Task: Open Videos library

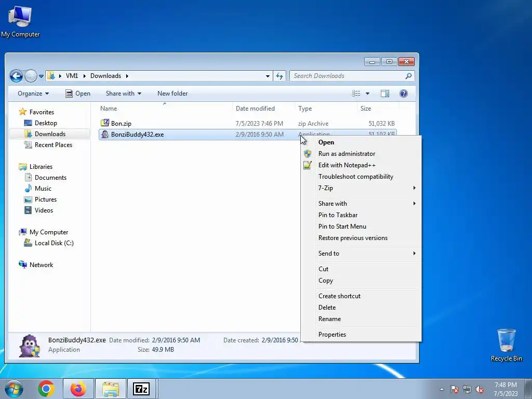Action: 38,210
